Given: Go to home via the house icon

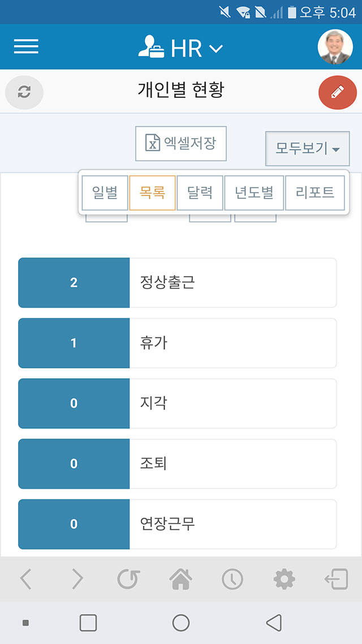Looking at the screenshot, I should [180, 579].
